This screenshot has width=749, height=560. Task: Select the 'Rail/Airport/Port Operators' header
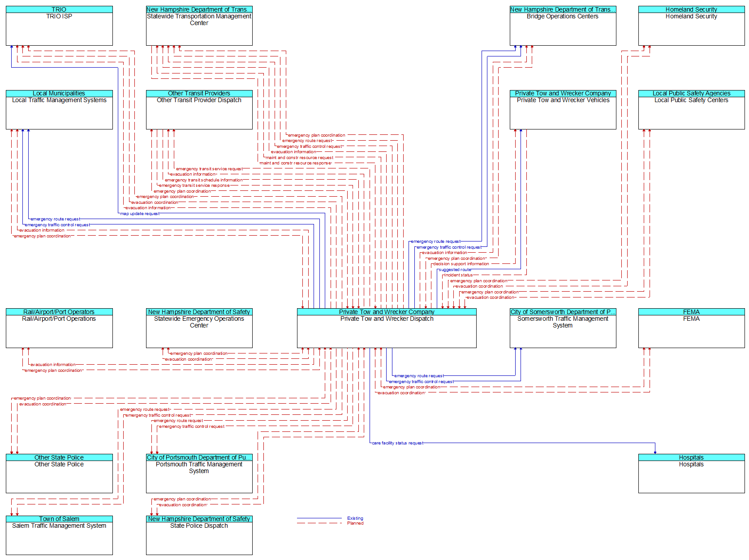59,312
